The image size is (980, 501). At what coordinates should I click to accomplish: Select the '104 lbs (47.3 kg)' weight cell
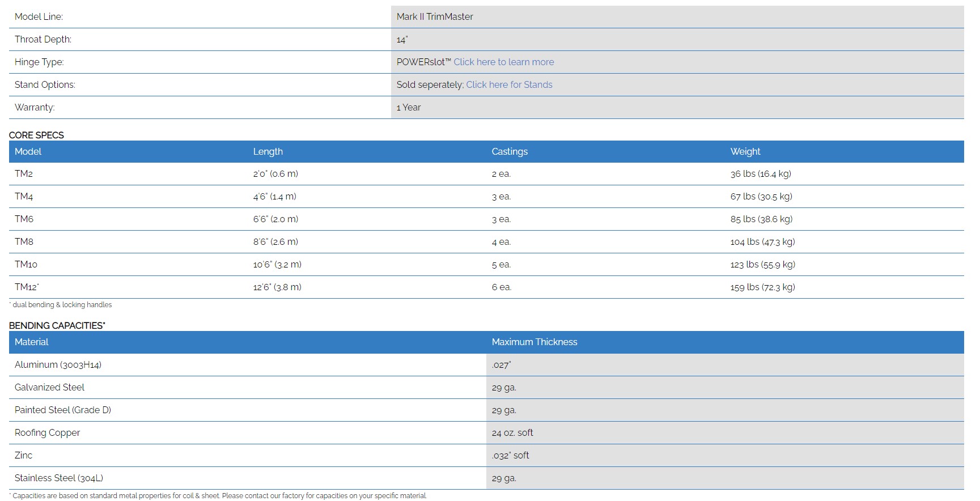pyautogui.click(x=762, y=241)
